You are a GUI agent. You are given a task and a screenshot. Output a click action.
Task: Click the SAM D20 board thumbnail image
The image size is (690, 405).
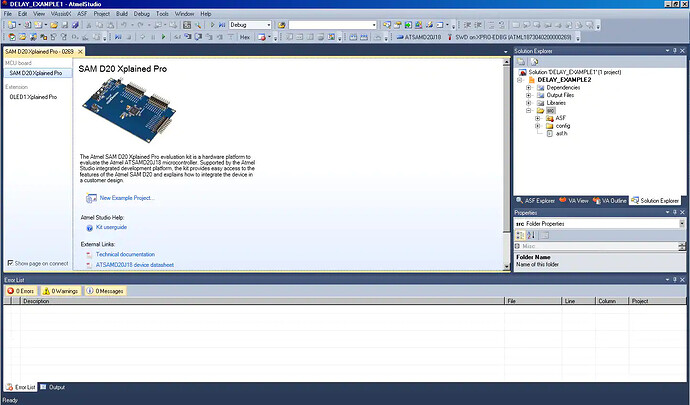pyautogui.click(x=129, y=110)
